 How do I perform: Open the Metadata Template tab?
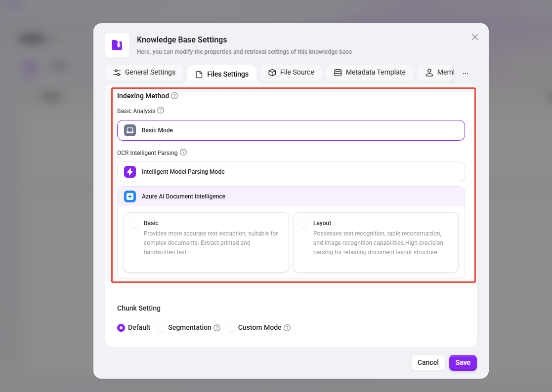(370, 73)
